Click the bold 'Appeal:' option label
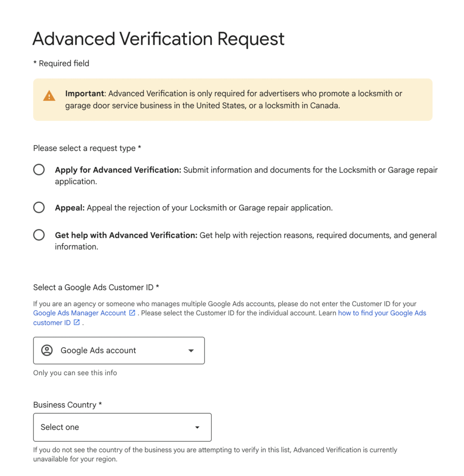The height and width of the screenshot is (476, 464). pos(70,208)
